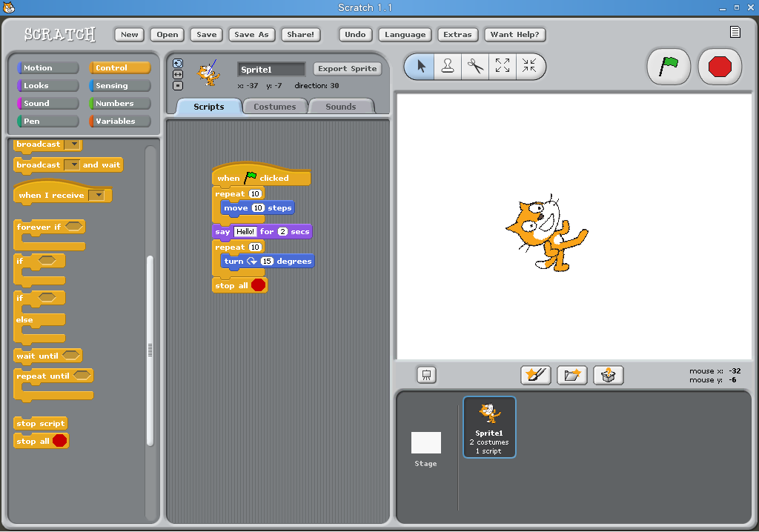Click the seconds value 2 in say block
The height and width of the screenshot is (532, 759).
pos(282,232)
